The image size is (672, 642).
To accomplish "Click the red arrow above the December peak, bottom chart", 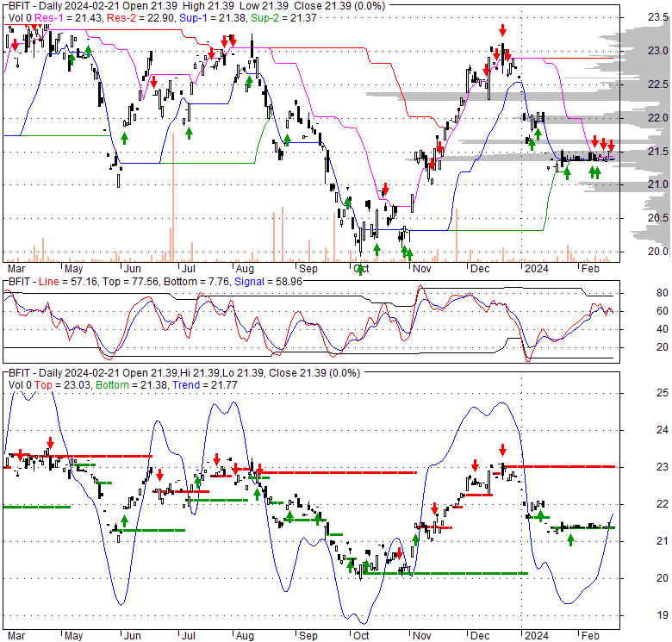I will (503, 450).
